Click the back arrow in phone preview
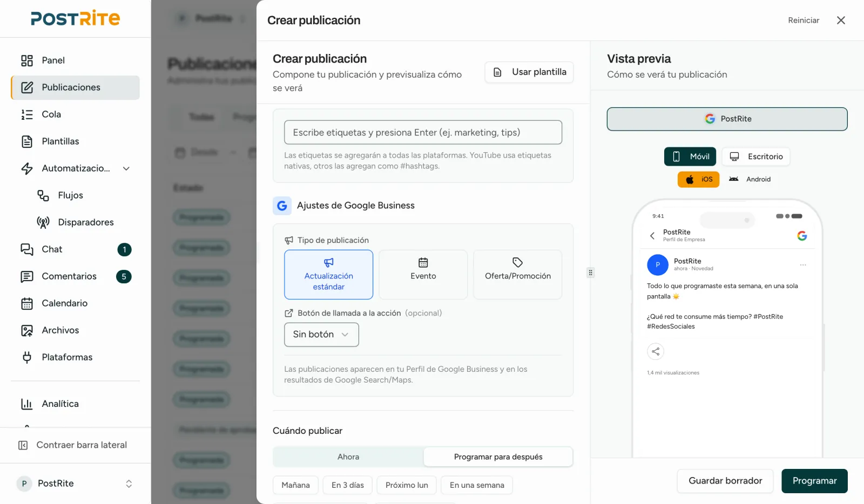This screenshot has height=504, width=864. click(x=652, y=236)
